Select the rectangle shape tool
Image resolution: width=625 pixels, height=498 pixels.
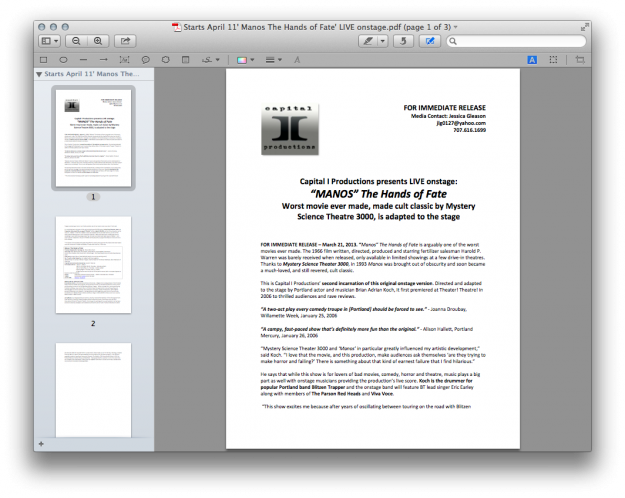tap(43, 60)
